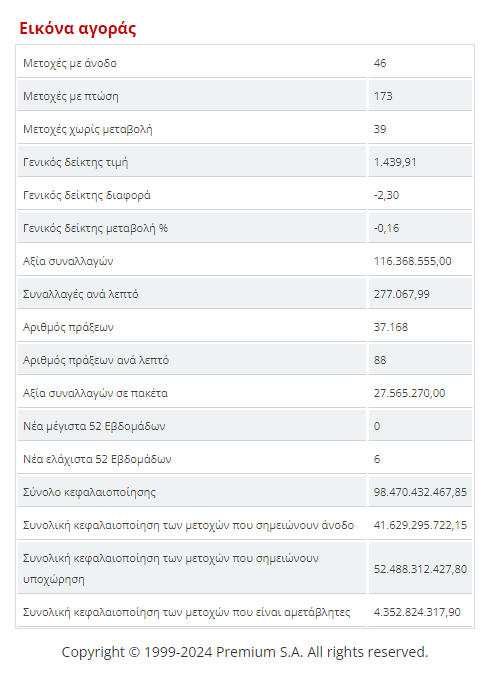Viewport: 484px width, 676px height.
Task: Select the value 98.470.432.467,85
Action: [x=420, y=492]
